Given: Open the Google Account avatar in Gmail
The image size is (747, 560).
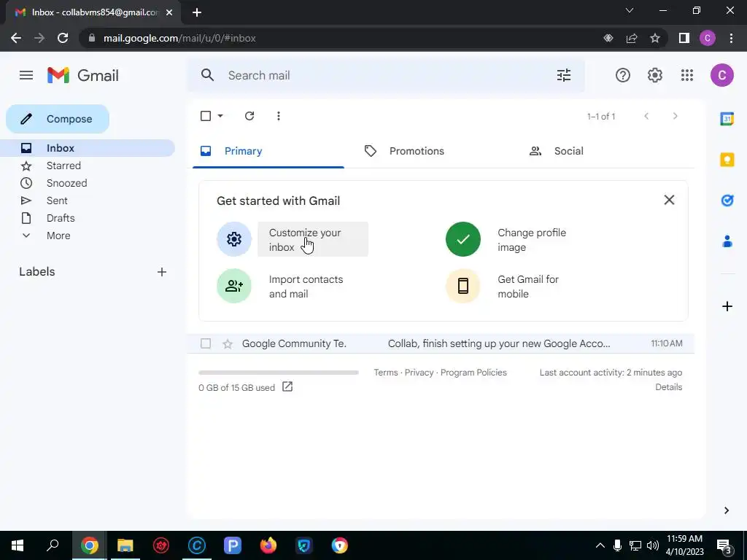Looking at the screenshot, I should [x=721, y=75].
